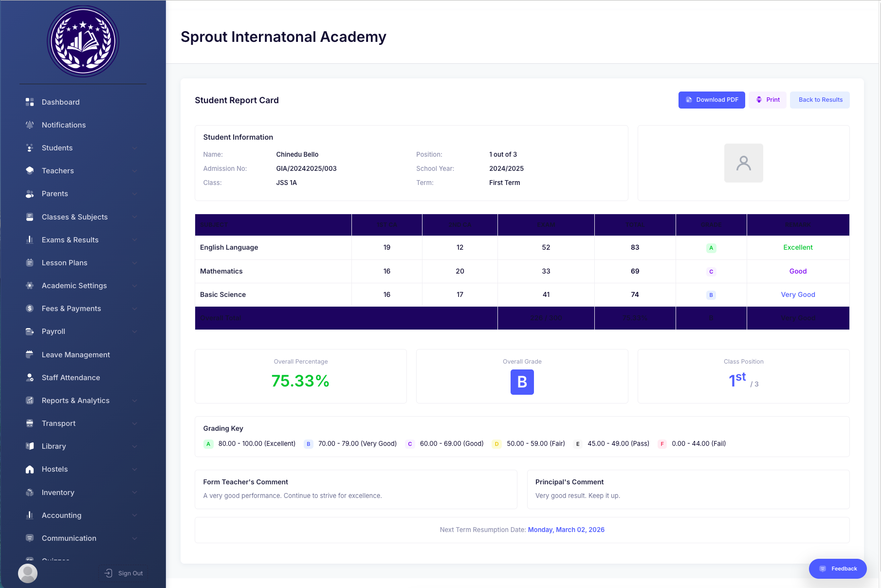Download the report card as PDF
The image size is (881, 588).
click(x=711, y=100)
